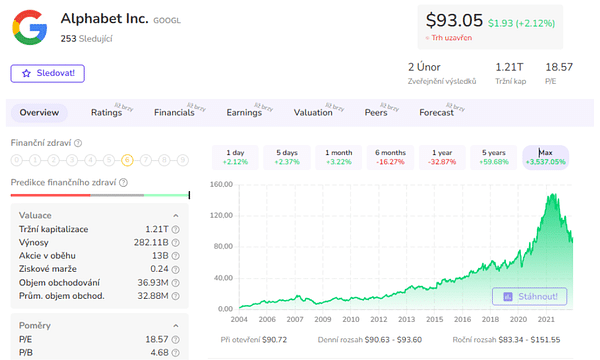Image resolution: width=600 pixels, height=360 pixels.
Task: Select the 5 years chart range
Action: (x=494, y=157)
